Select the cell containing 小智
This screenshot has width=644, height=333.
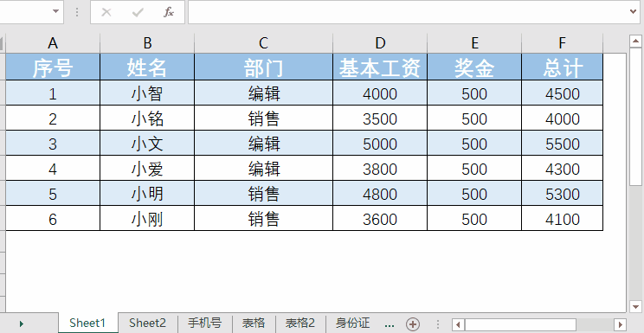coord(147,93)
